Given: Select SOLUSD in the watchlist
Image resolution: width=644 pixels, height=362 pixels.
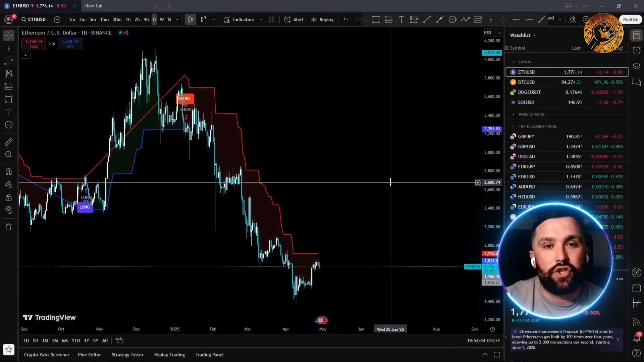Looking at the screenshot, I should (567, 102).
